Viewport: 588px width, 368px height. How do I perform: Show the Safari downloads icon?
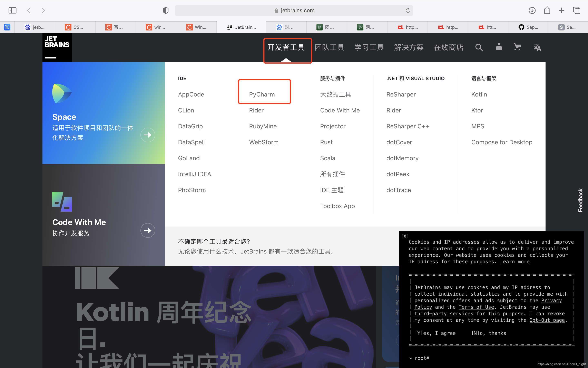(532, 10)
